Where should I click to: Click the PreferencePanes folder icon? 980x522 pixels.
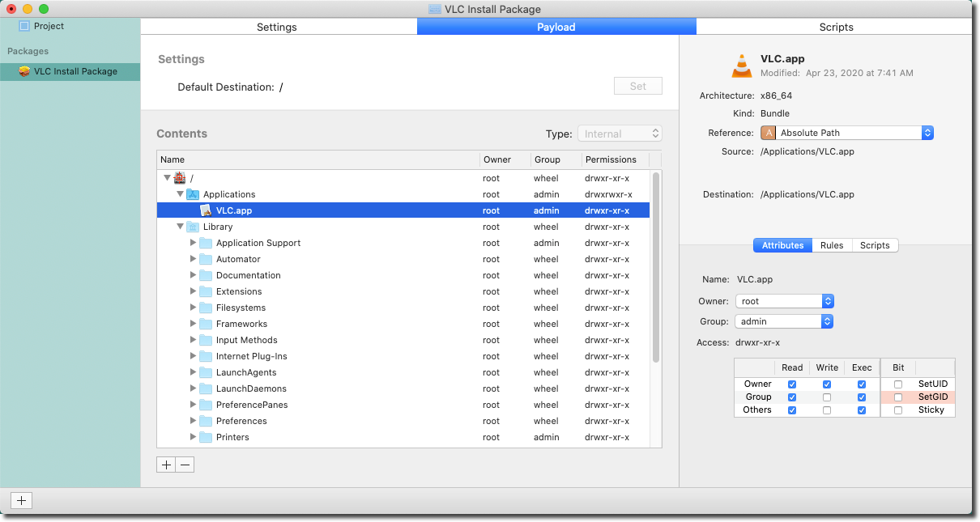[x=206, y=405]
